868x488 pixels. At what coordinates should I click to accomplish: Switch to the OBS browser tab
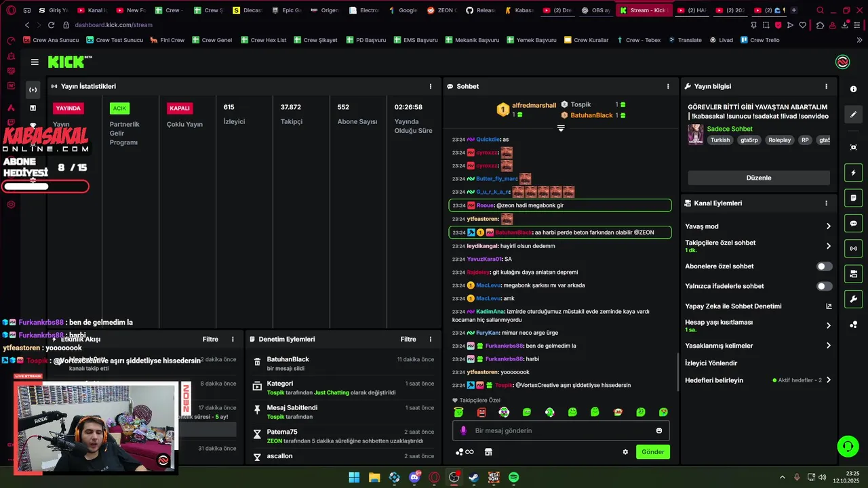click(x=596, y=10)
